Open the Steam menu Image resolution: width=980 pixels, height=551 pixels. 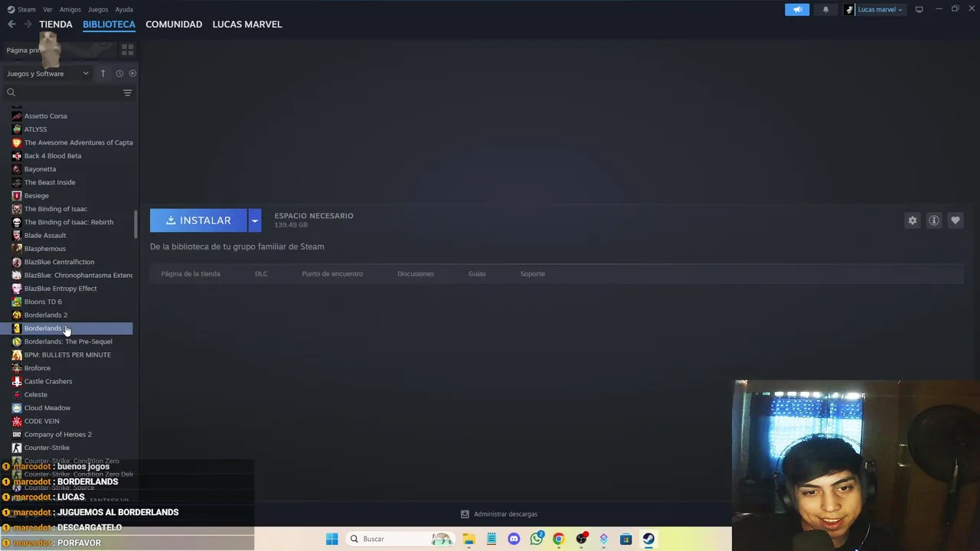21,9
